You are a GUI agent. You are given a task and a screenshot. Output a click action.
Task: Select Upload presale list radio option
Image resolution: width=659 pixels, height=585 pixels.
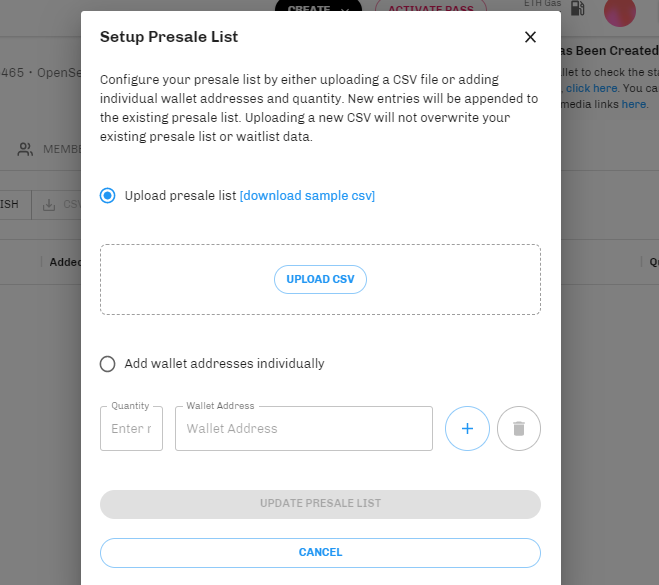click(x=108, y=195)
